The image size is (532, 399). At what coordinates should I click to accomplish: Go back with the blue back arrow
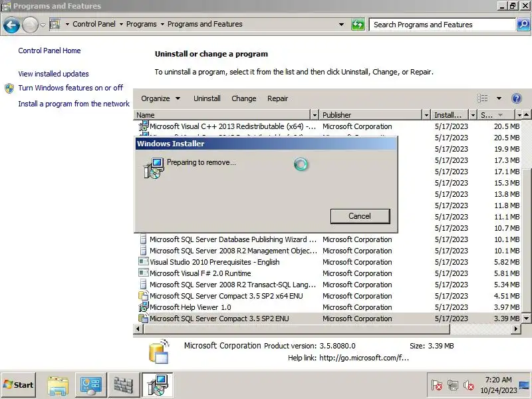tap(11, 25)
